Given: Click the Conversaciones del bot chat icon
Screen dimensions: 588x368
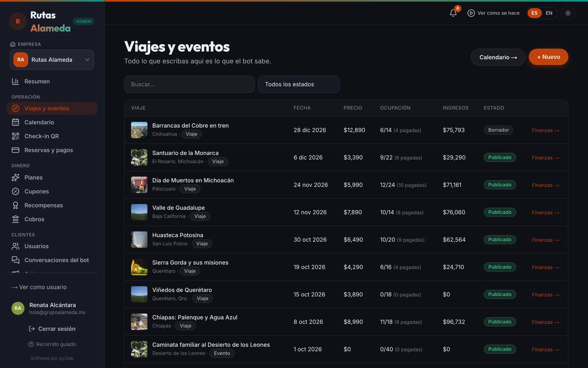Looking at the screenshot, I should (x=15, y=260).
